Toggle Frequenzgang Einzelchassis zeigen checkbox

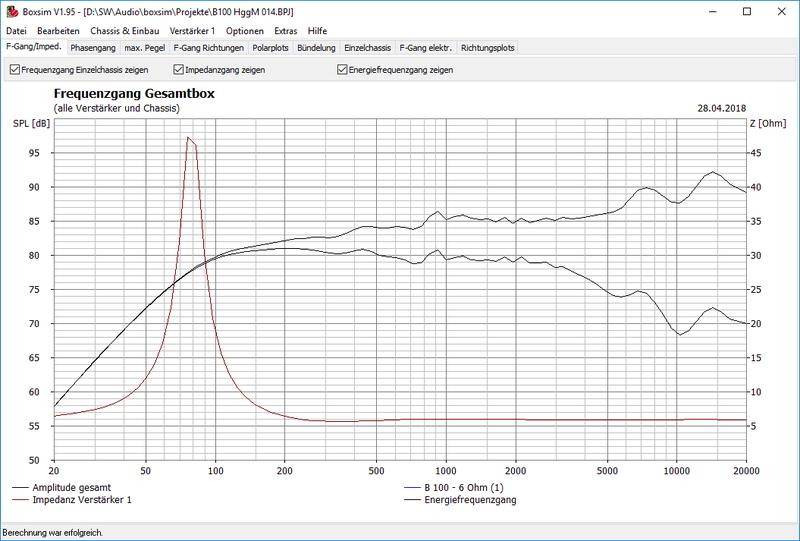14,70
